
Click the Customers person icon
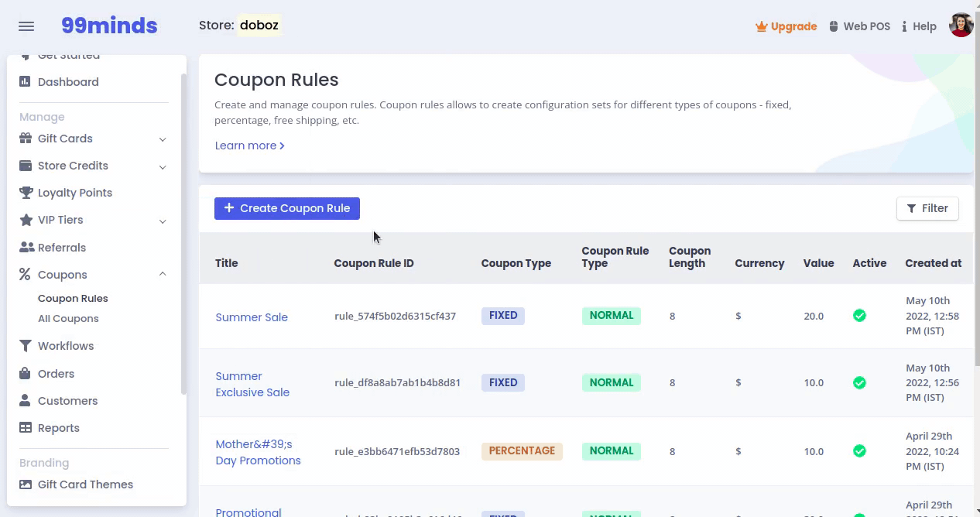[x=26, y=401]
